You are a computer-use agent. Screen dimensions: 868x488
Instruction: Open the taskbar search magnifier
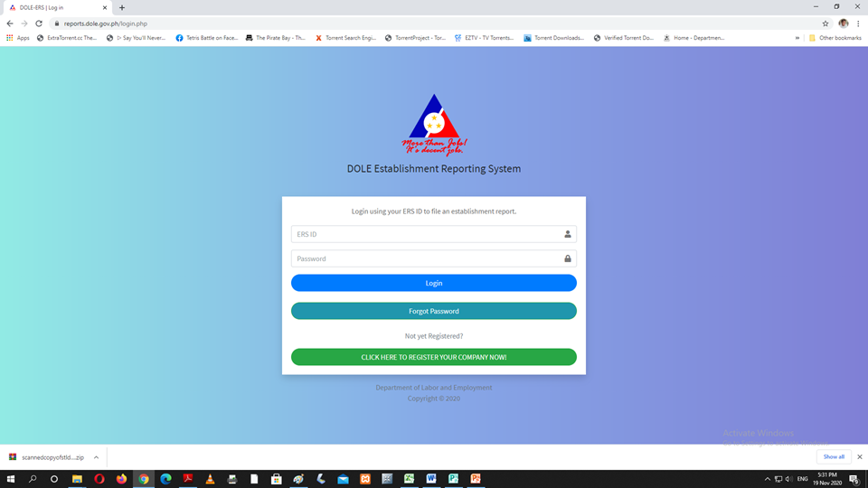point(33,479)
